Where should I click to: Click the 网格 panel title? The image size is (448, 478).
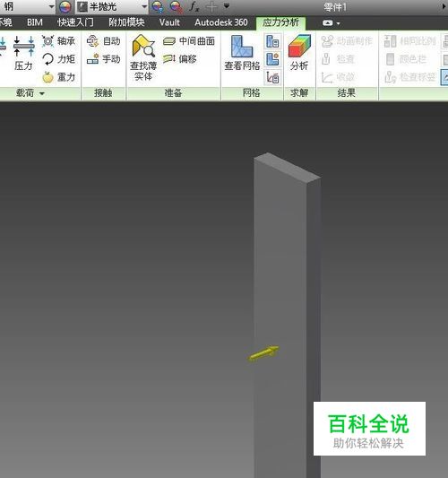tap(252, 92)
